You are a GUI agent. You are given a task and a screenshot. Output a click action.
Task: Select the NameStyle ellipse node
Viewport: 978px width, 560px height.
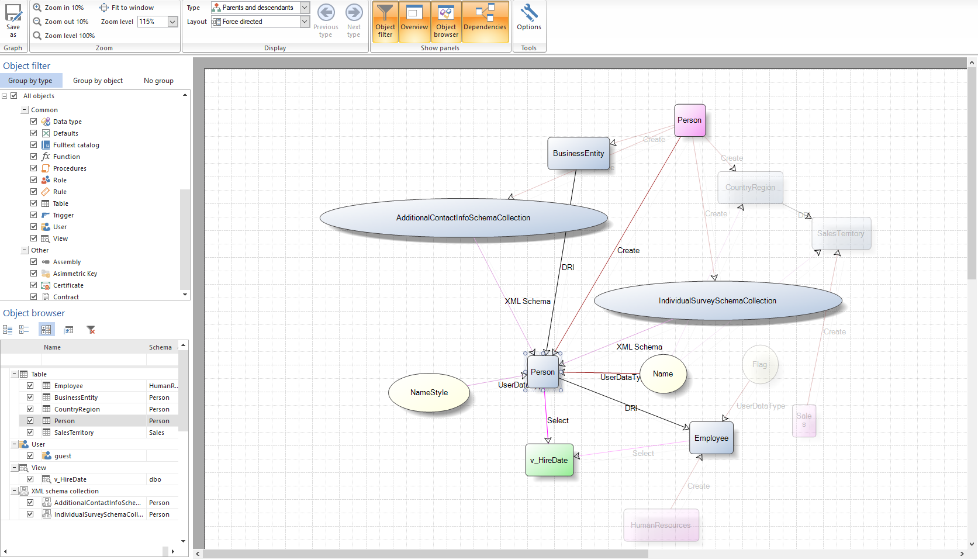(x=429, y=393)
